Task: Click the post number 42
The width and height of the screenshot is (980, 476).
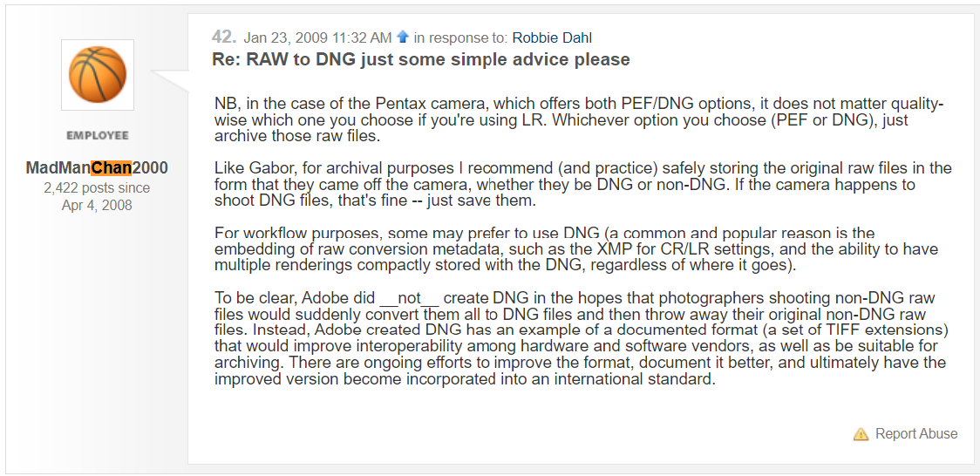Action: 223,37
